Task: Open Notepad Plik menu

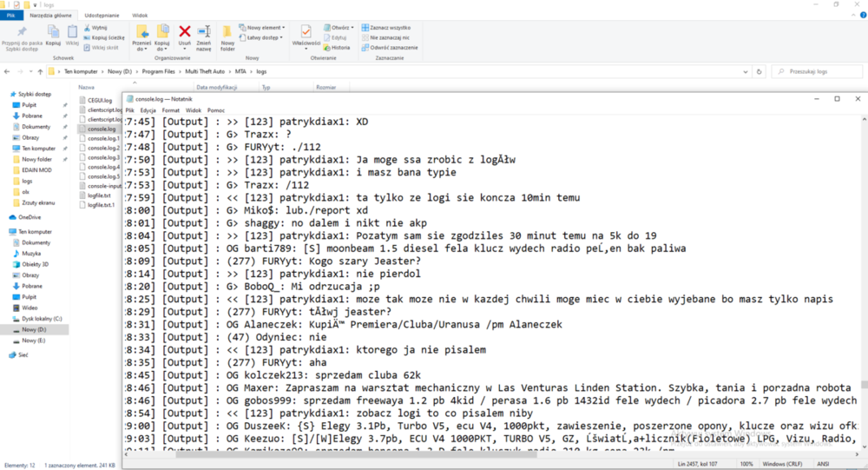Action: coord(129,110)
